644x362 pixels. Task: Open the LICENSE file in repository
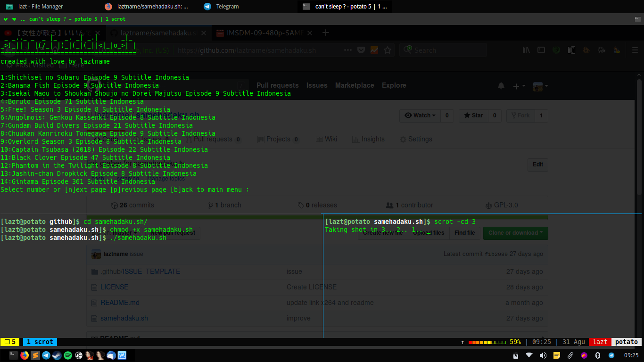coord(114,287)
